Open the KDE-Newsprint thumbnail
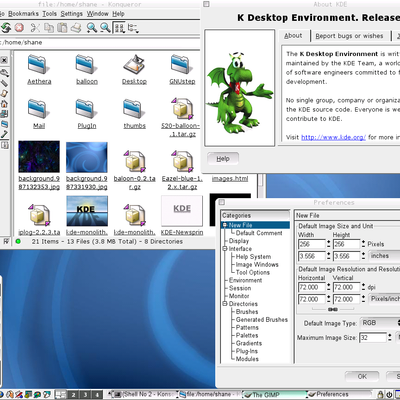 pos(182,211)
